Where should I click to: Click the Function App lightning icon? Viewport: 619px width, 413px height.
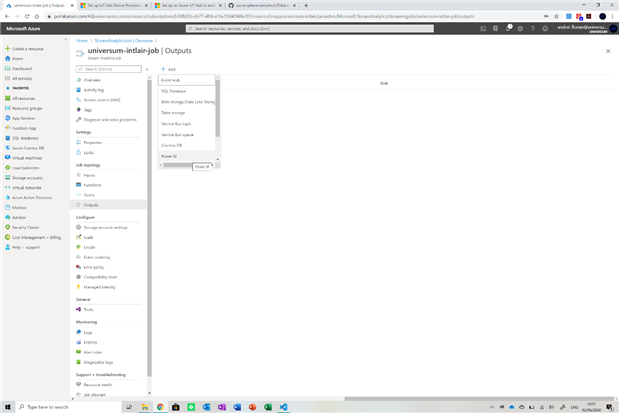7,128
